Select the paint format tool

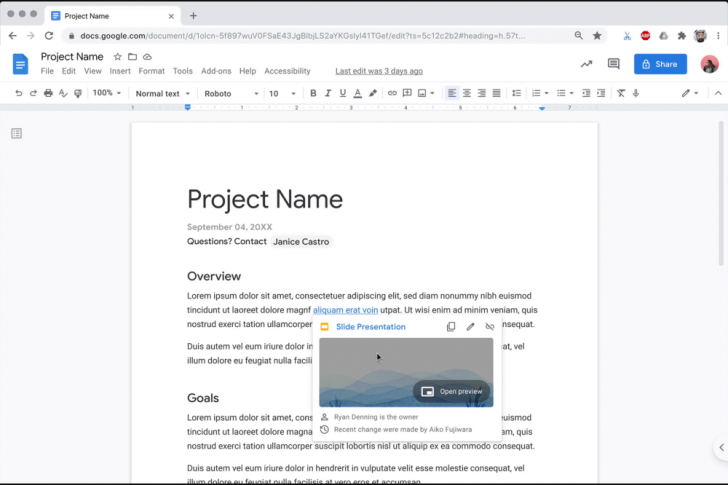click(x=78, y=93)
